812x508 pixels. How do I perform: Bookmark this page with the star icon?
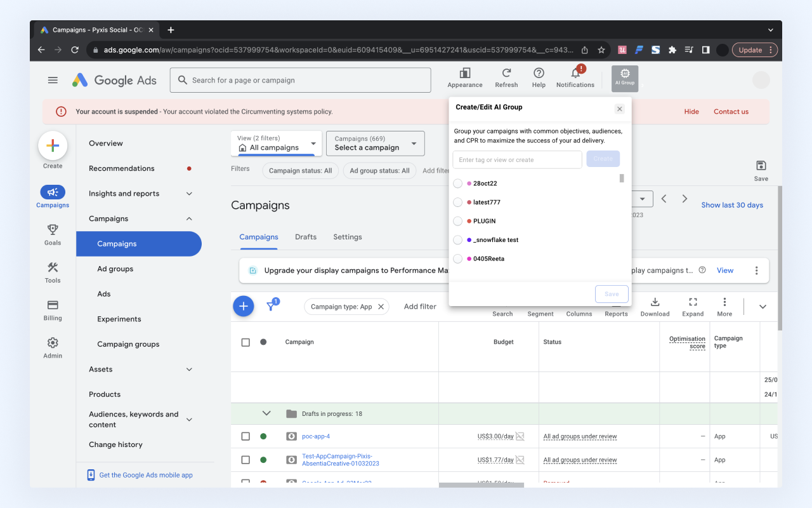[601, 50]
